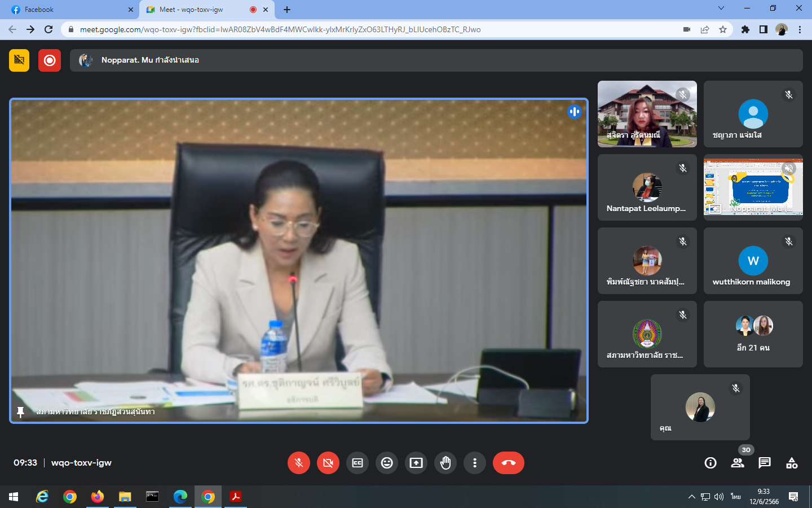812x508 pixels.
Task: Click the red recording extension button
Action: coord(50,60)
